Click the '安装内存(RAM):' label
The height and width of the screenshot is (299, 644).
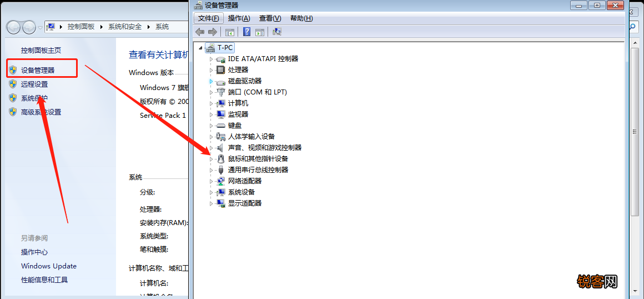164,222
